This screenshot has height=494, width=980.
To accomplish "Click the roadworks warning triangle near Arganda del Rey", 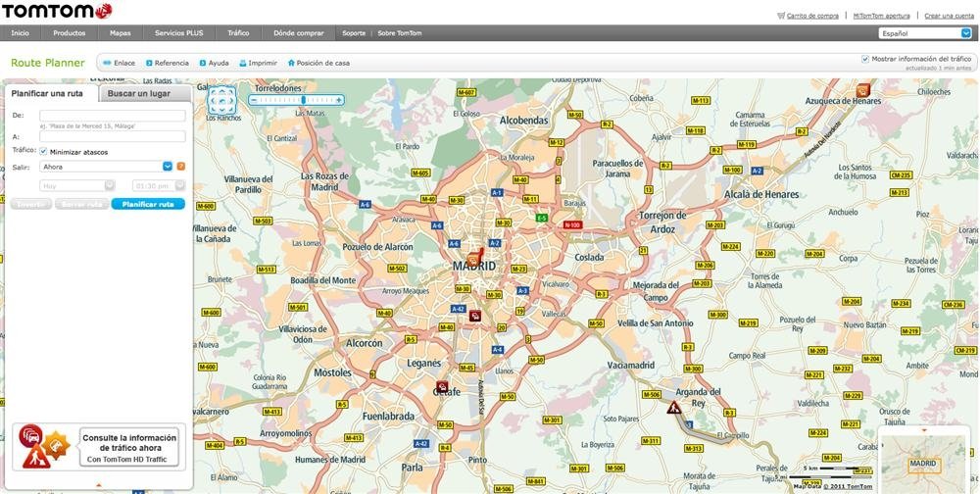I will pos(674,408).
